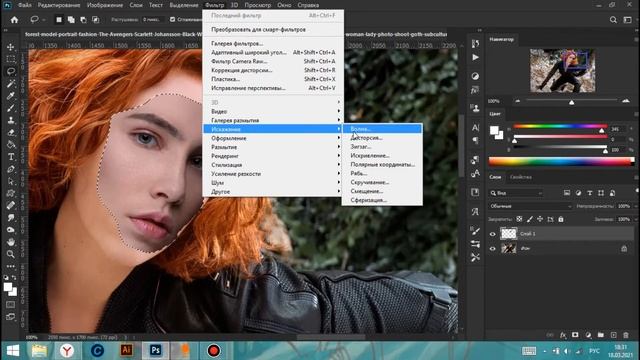Screen dimensions: 640x360
Task: Click the foreground color swatch in toolbar
Action: tap(8, 287)
